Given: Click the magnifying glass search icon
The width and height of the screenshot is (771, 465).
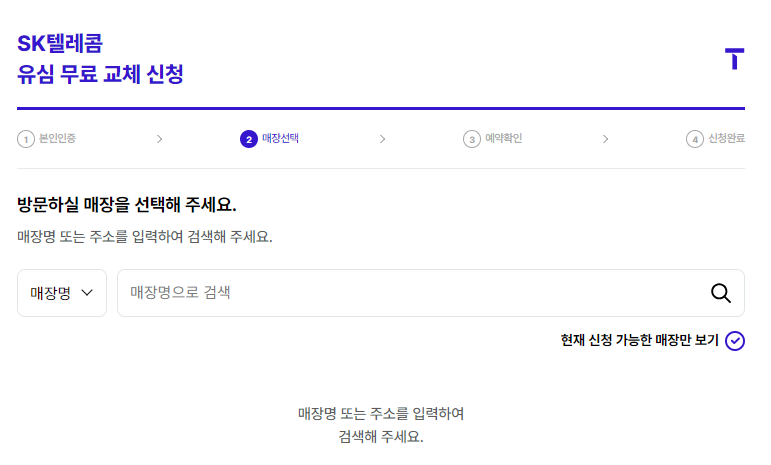Looking at the screenshot, I should coord(720,293).
